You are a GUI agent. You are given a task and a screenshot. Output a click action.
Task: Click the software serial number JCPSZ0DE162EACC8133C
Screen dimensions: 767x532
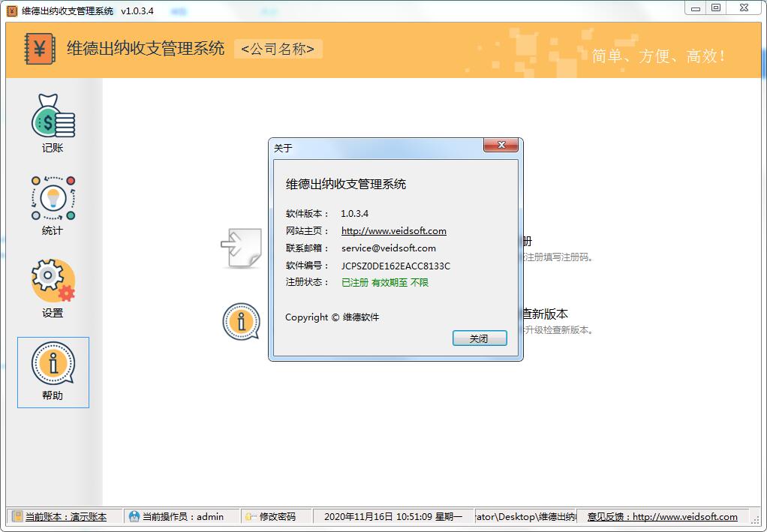[396, 266]
